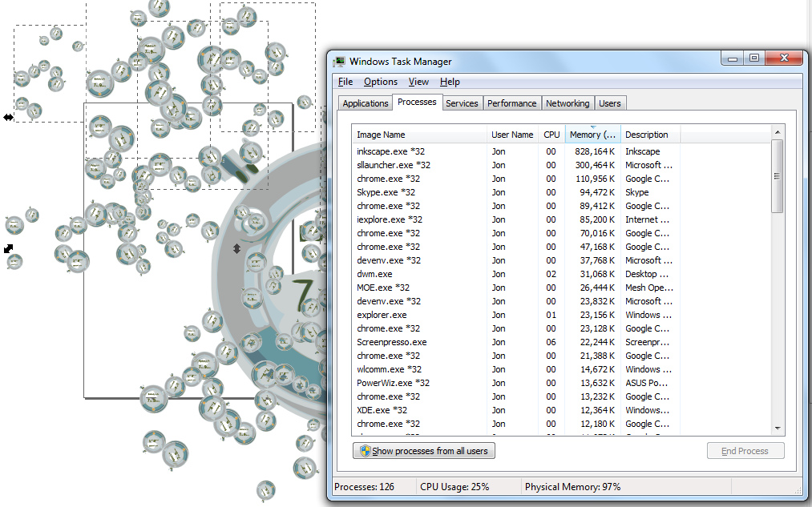This screenshot has height=507, width=812.
Task: Click the diagonal scale arrow handle on canvas
Action: coord(9,249)
